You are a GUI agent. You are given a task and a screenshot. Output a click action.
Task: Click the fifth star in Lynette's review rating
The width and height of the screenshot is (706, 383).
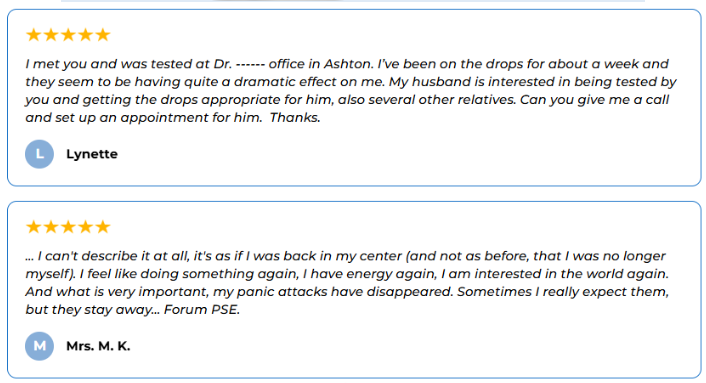103,35
